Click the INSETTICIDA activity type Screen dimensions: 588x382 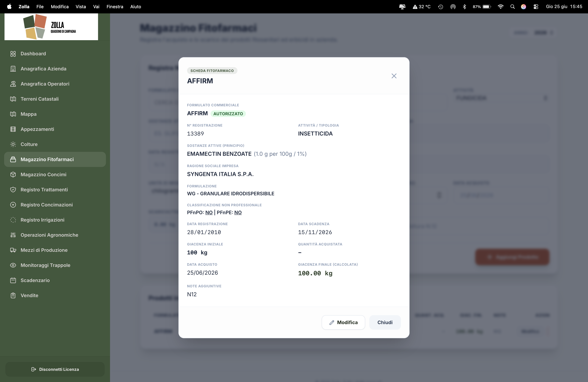[x=315, y=133]
